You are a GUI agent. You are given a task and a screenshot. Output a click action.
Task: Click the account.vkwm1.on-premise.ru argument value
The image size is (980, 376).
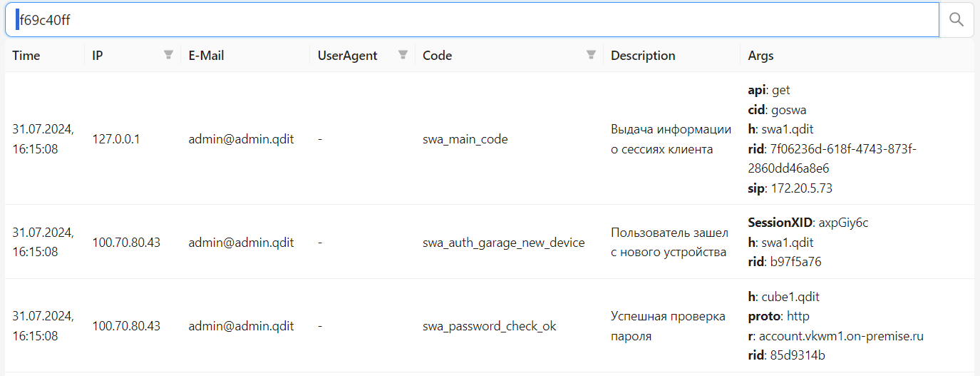coord(841,336)
